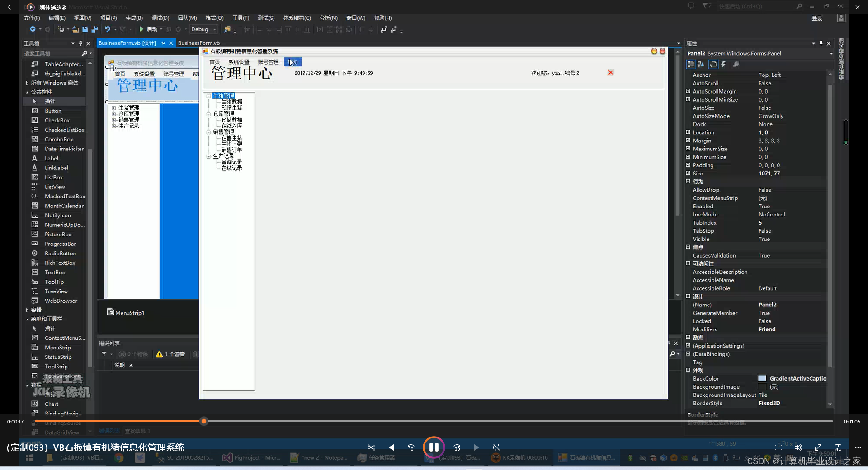Select 在线入库 tree item
868x470 pixels.
click(x=231, y=126)
